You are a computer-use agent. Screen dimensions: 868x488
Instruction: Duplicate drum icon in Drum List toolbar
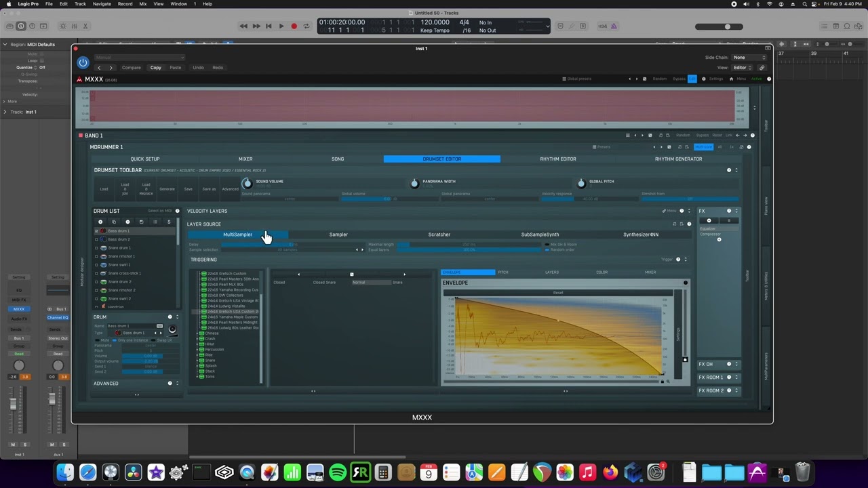[114, 222]
